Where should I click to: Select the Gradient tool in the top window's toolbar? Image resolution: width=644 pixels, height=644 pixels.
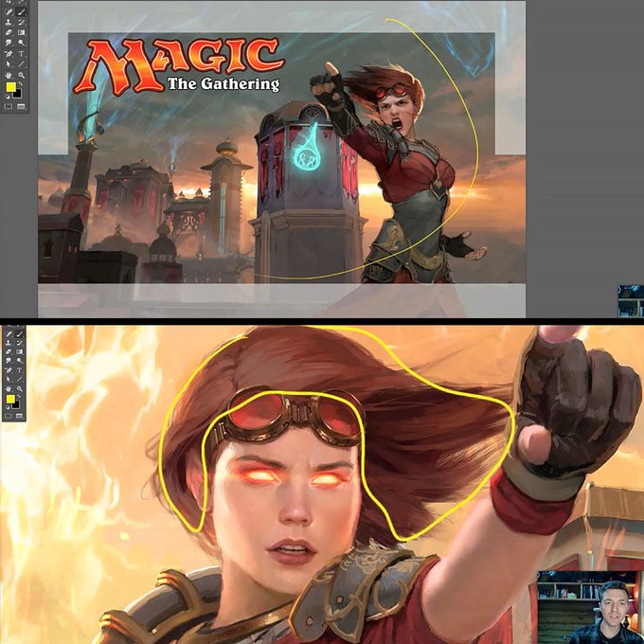click(x=22, y=32)
